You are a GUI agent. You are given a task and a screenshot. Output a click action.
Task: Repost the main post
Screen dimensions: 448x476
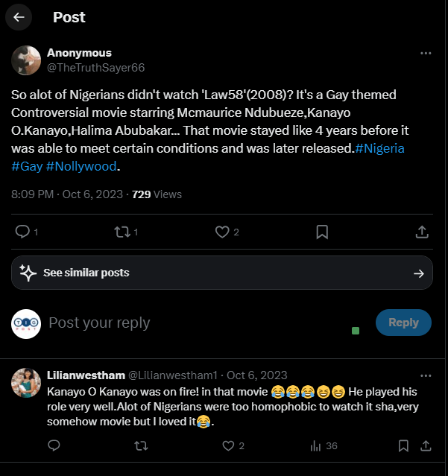pos(122,232)
